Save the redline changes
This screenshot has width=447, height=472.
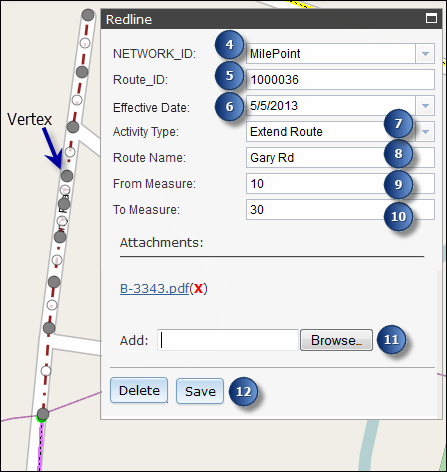(x=200, y=391)
